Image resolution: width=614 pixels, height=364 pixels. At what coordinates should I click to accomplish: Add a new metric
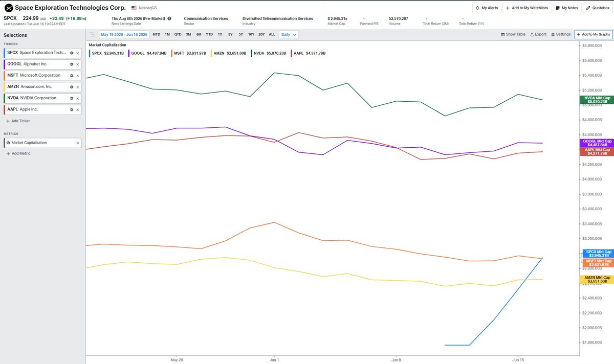tap(18, 153)
